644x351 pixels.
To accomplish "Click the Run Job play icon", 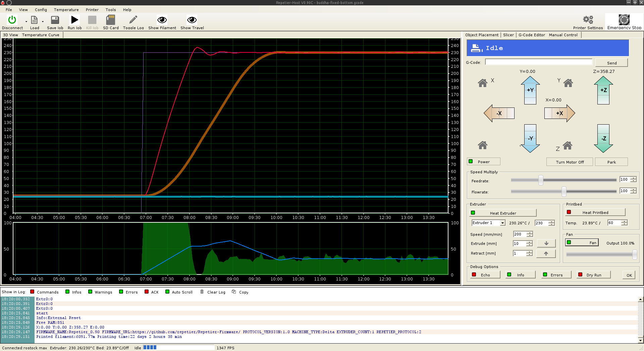I will click(x=74, y=20).
